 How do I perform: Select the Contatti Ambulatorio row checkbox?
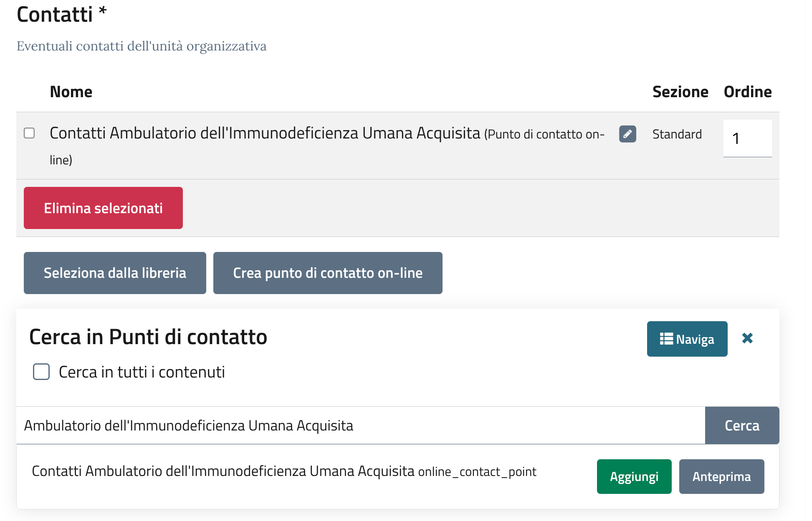pos(29,133)
